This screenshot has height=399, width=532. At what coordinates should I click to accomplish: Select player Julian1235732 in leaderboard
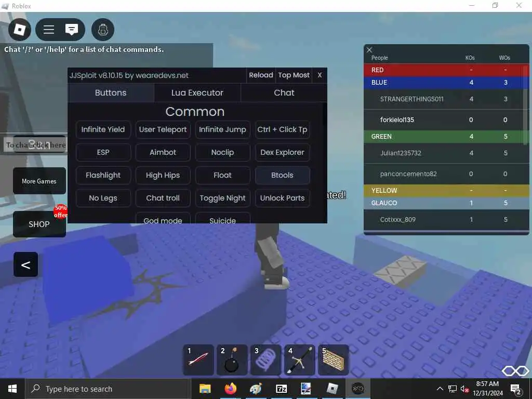point(445,153)
